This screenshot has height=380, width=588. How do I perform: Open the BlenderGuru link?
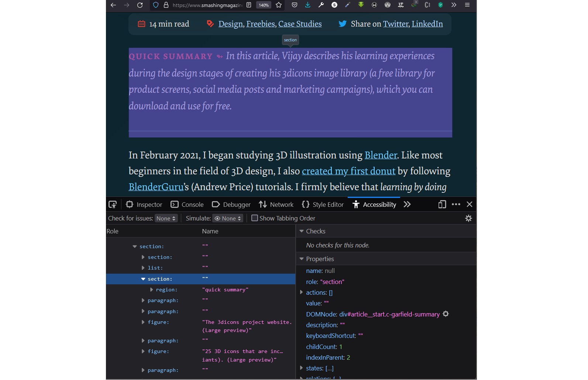click(x=156, y=187)
